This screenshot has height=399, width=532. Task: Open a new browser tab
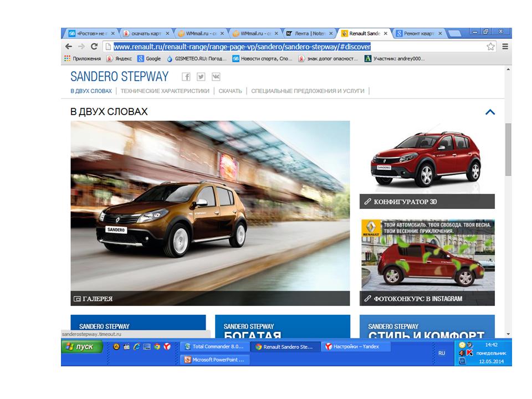(x=454, y=34)
